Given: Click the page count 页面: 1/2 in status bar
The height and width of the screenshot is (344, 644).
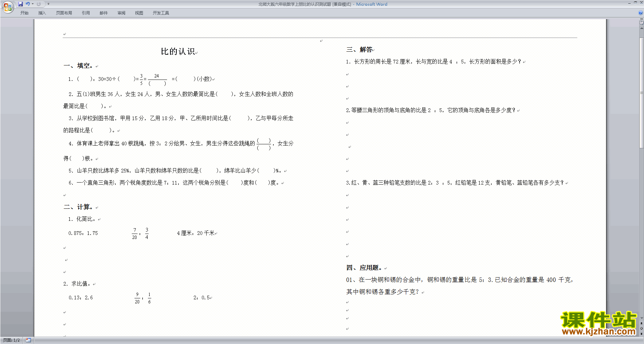Looking at the screenshot, I should tap(11, 340).
